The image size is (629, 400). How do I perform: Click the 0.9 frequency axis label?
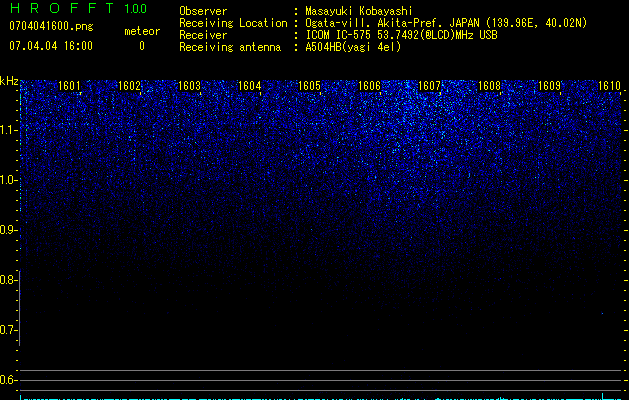[x=7, y=230]
